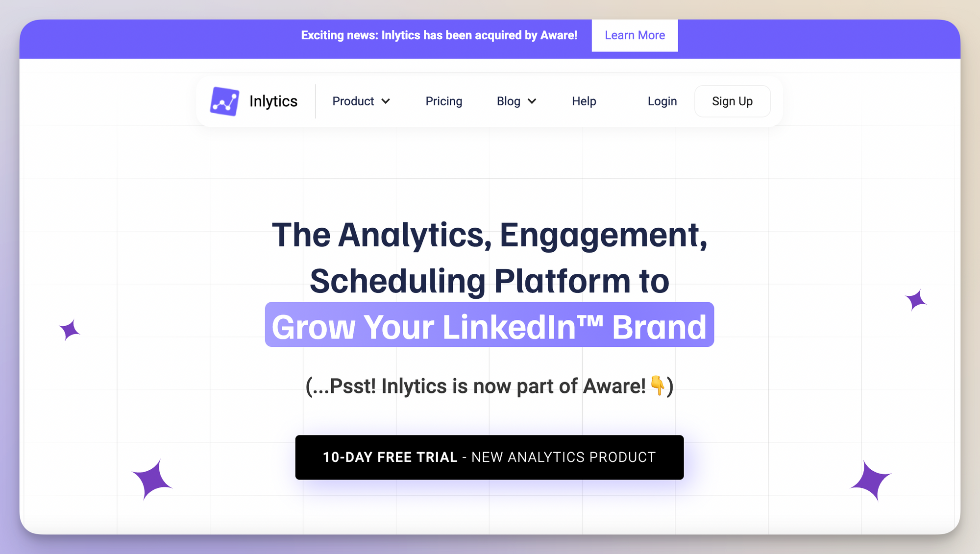Start the 10-Day Free Trial
Viewport: 980px width, 554px height.
tap(490, 457)
